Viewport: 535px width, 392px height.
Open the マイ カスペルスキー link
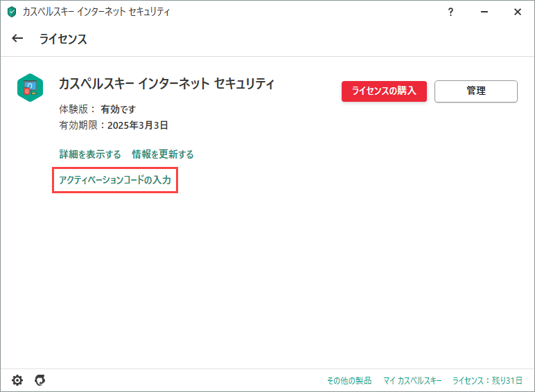(x=412, y=380)
